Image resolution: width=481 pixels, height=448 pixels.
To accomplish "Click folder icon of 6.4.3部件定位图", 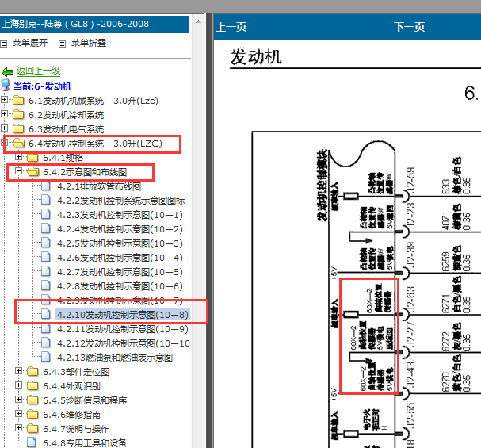I will click(32, 372).
